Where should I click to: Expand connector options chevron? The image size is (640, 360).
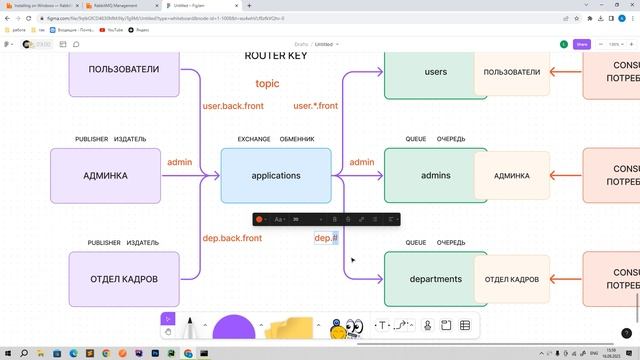coord(411,325)
